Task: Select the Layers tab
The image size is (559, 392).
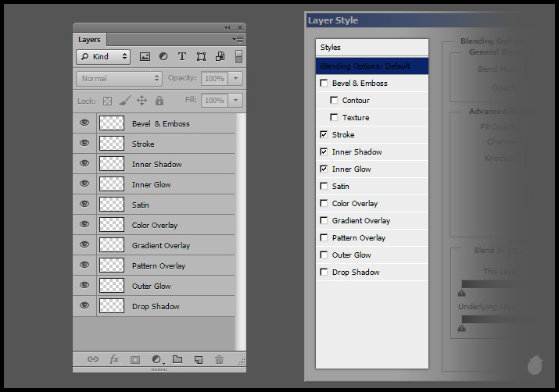Action: coord(89,40)
